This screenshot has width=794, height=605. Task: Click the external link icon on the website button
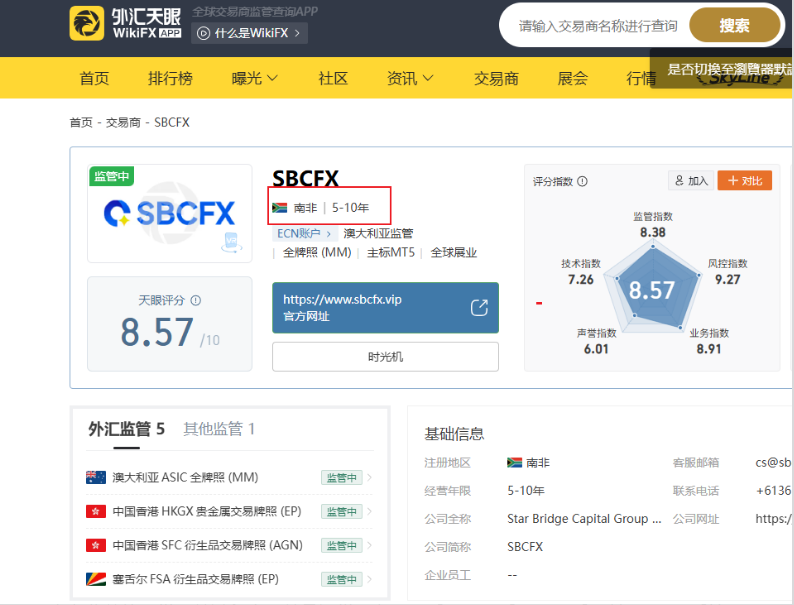tap(479, 307)
